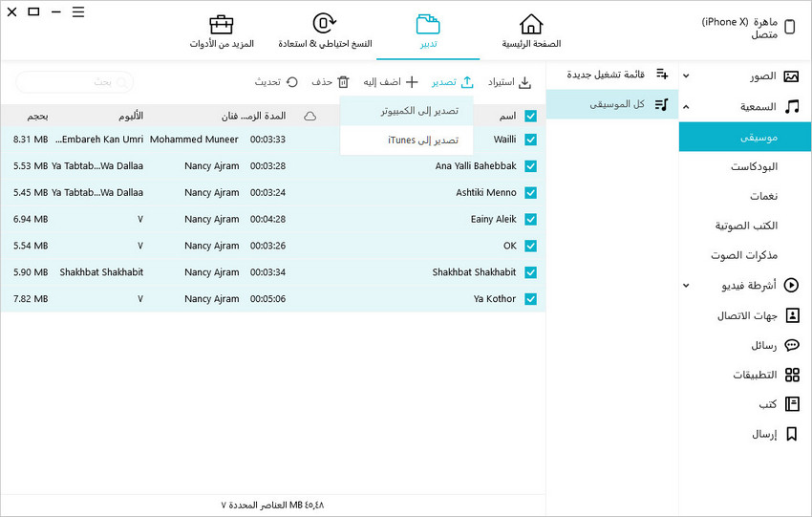Click the Shakhbat Shakhabit song name
The height and width of the screenshot is (517, 812).
point(475,272)
